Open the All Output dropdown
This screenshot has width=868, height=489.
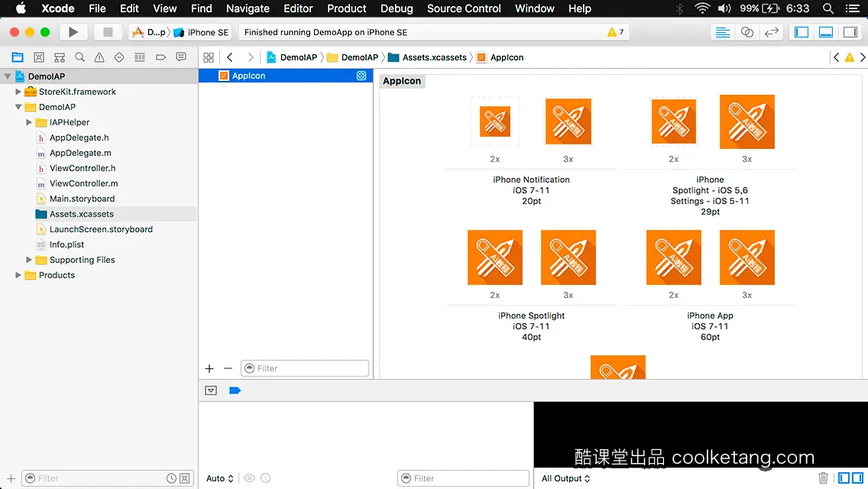565,478
